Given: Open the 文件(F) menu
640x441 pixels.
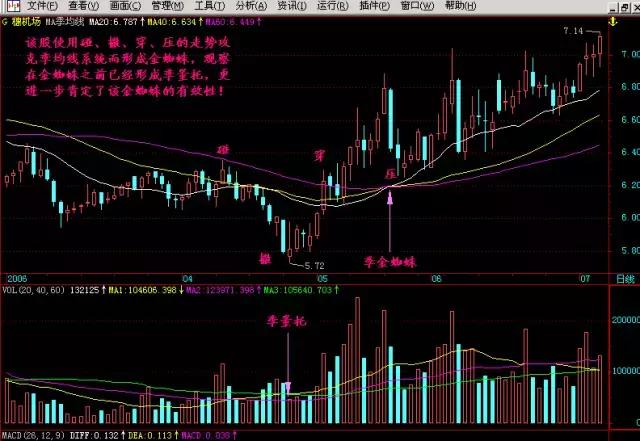Looking at the screenshot, I should tap(42, 6).
